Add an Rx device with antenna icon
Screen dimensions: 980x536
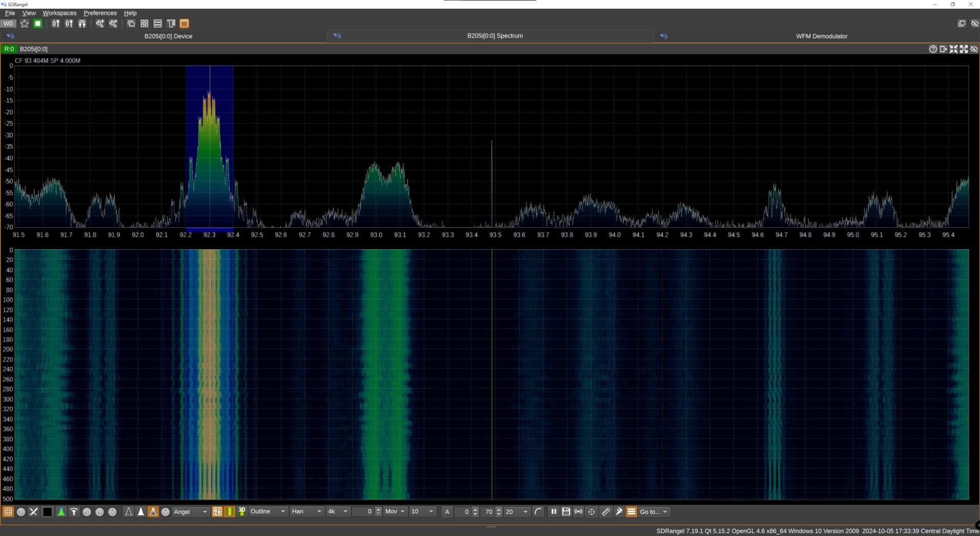coord(55,24)
